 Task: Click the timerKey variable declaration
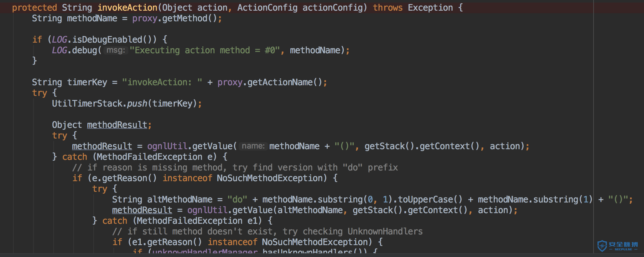point(87,82)
